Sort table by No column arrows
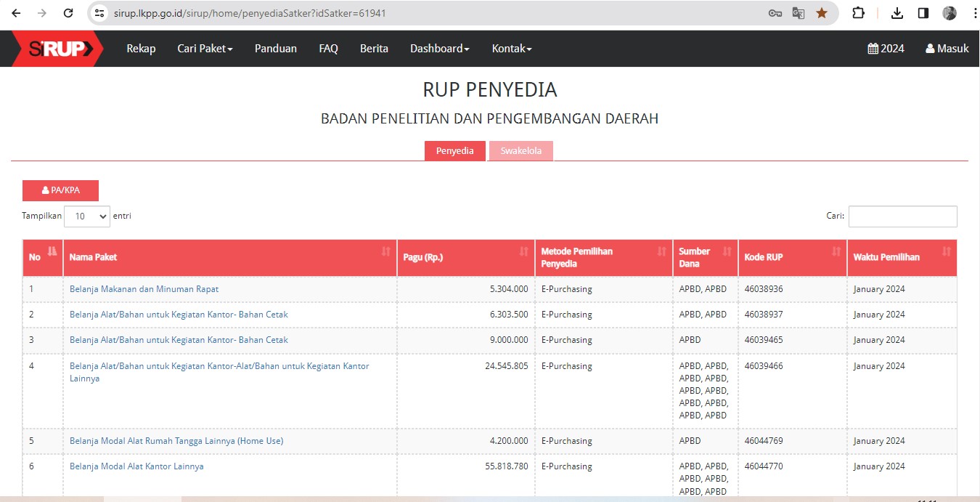 pyautogui.click(x=52, y=251)
